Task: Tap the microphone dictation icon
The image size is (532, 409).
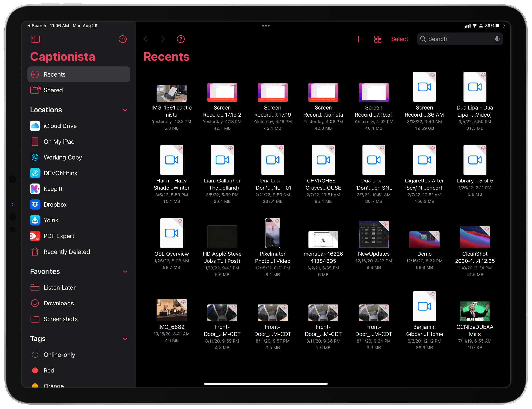Action: click(x=497, y=39)
